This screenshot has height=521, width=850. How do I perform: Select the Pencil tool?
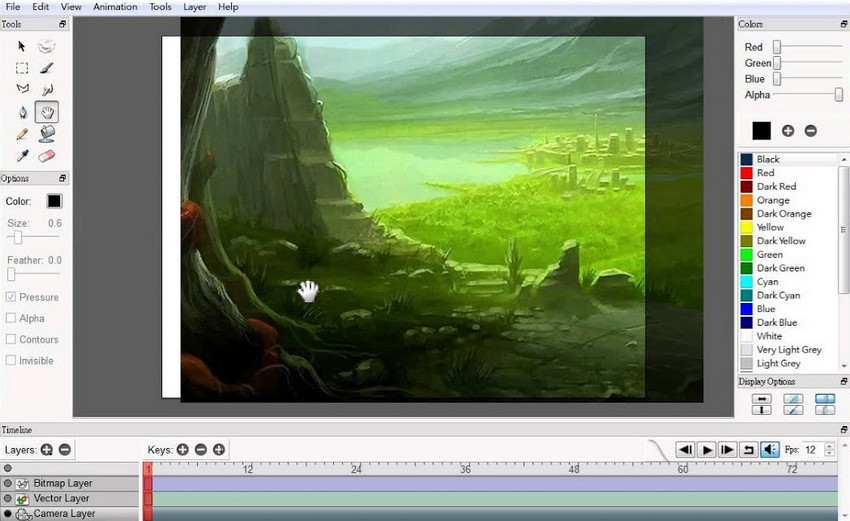click(x=22, y=134)
